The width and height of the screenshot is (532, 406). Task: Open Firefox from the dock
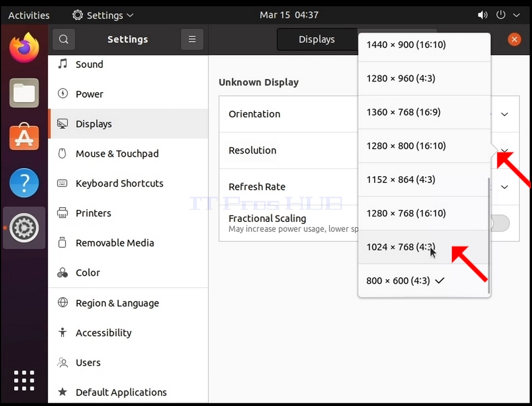pyautogui.click(x=24, y=47)
